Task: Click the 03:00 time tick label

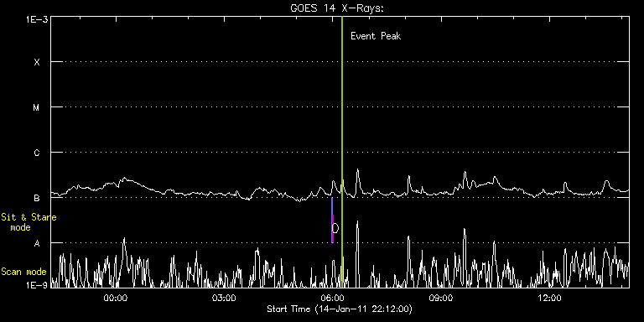Action: (224, 298)
